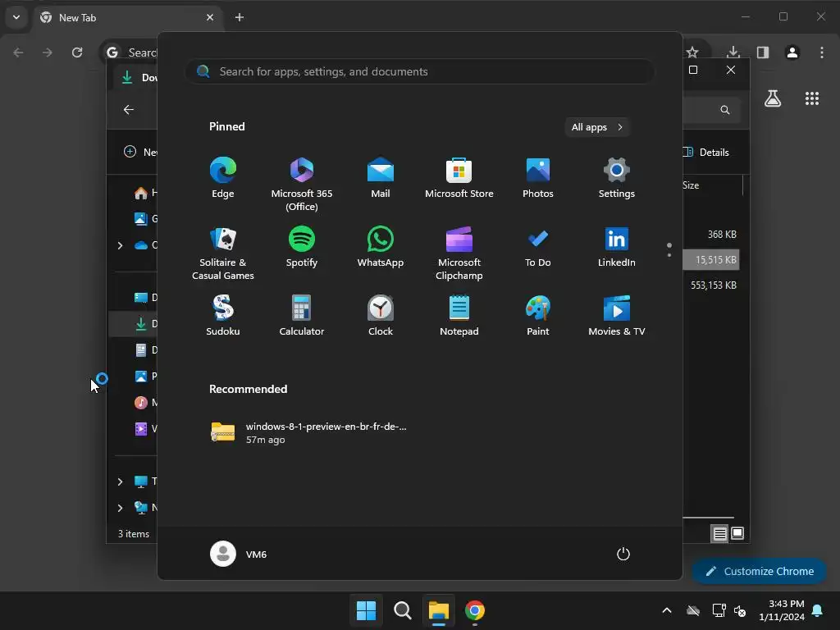Bookmark this tab with the star
The image size is (840, 630).
coord(692,52)
